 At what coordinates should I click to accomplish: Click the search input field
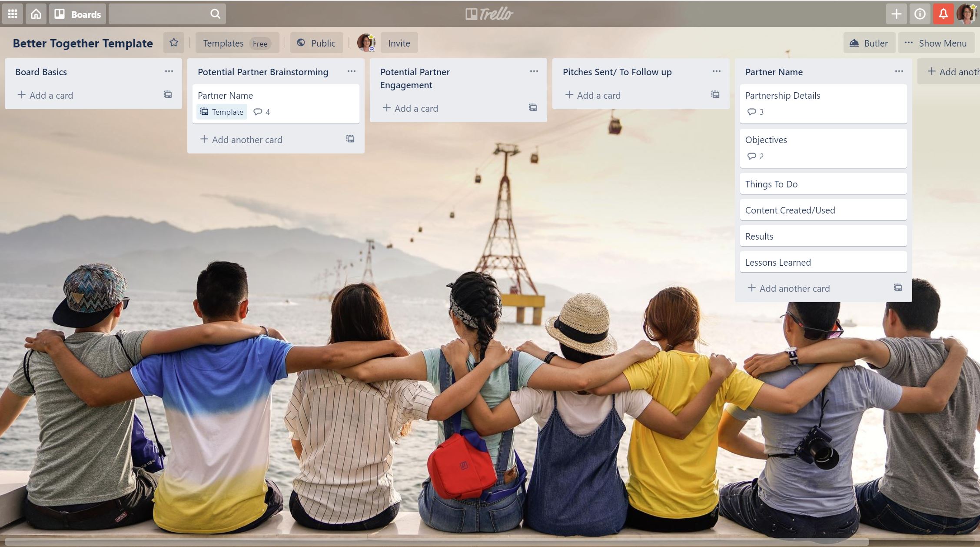[159, 14]
